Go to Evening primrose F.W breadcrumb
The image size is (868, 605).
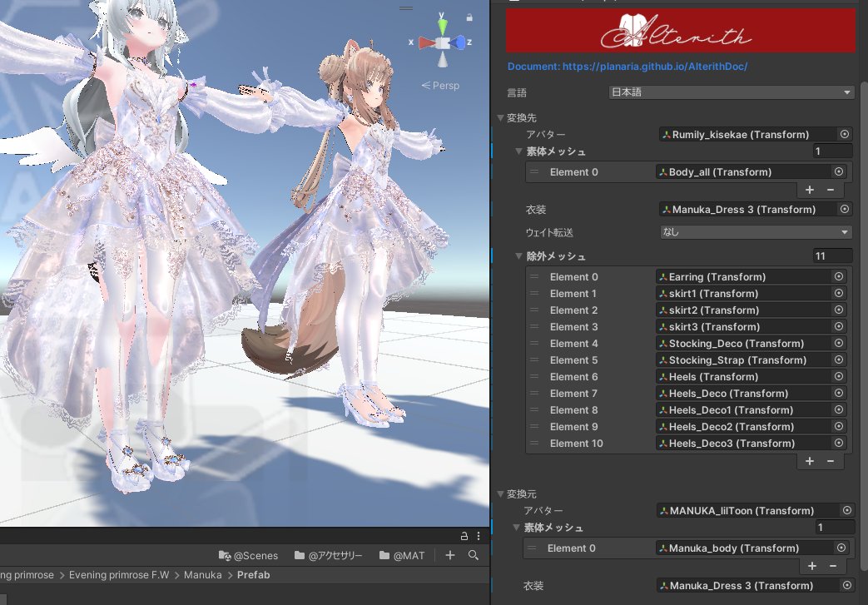click(x=119, y=574)
